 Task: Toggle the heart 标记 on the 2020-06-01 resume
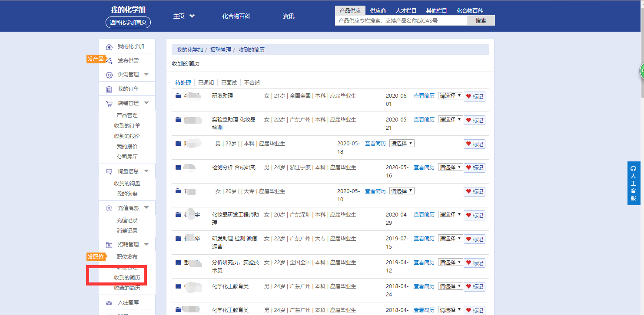pos(474,96)
